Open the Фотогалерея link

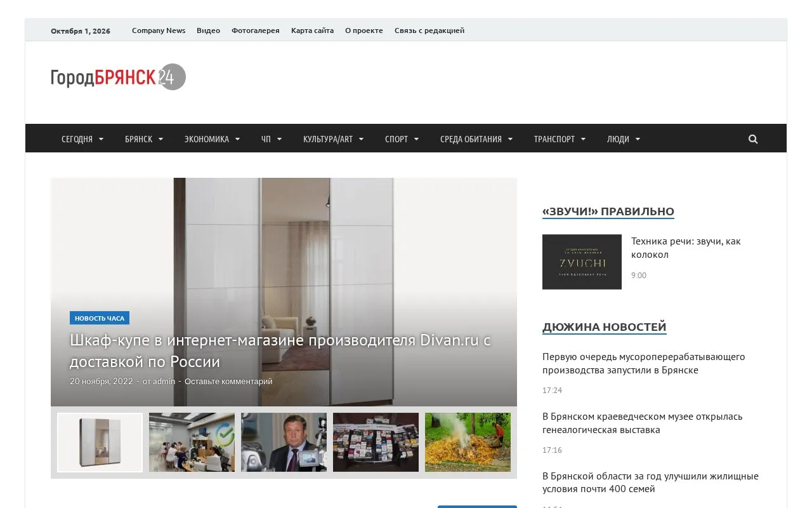(x=255, y=30)
